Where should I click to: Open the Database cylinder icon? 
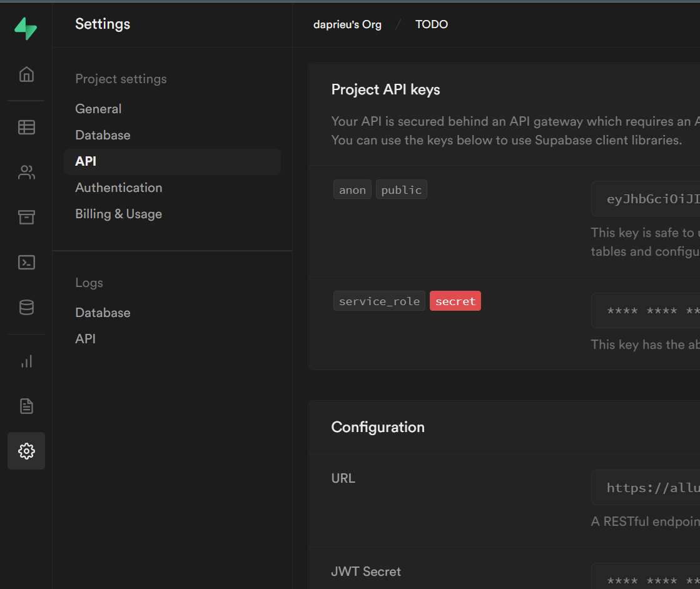pos(26,307)
